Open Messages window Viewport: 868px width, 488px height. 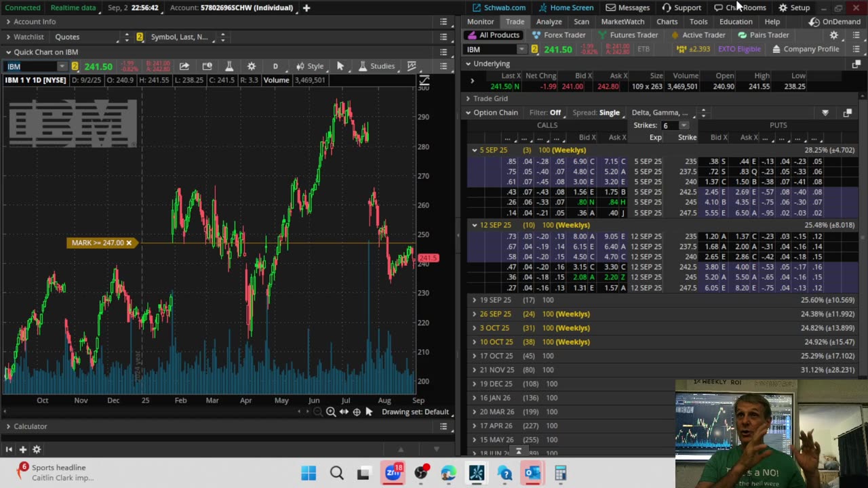(627, 7)
